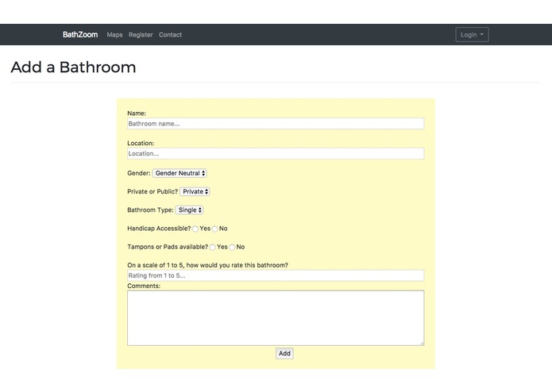Select No for Handicap Accessible
552x392 pixels.
[x=214, y=229]
